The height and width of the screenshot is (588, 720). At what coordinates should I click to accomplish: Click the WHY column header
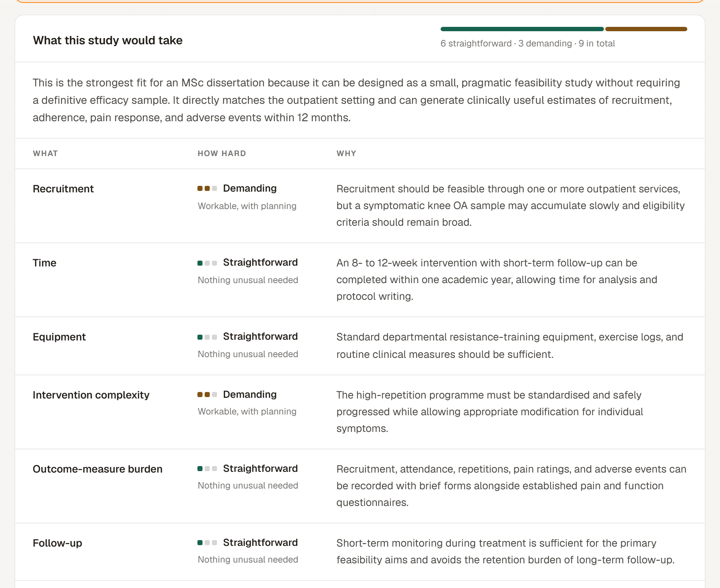coord(346,153)
